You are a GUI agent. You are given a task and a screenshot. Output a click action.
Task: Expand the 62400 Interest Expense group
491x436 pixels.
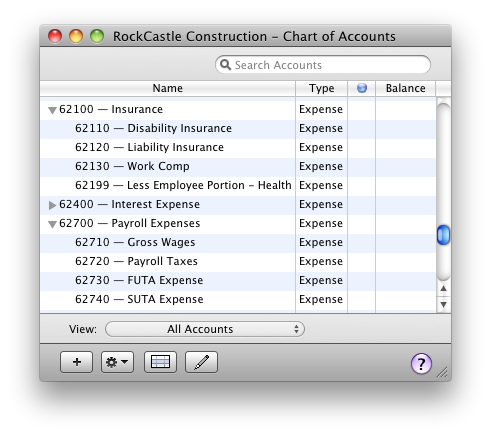tap(52, 205)
